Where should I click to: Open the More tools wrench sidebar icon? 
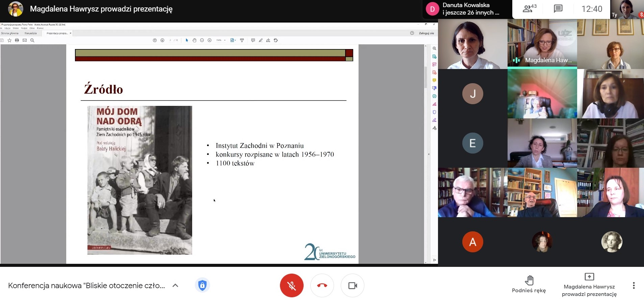pos(434,128)
